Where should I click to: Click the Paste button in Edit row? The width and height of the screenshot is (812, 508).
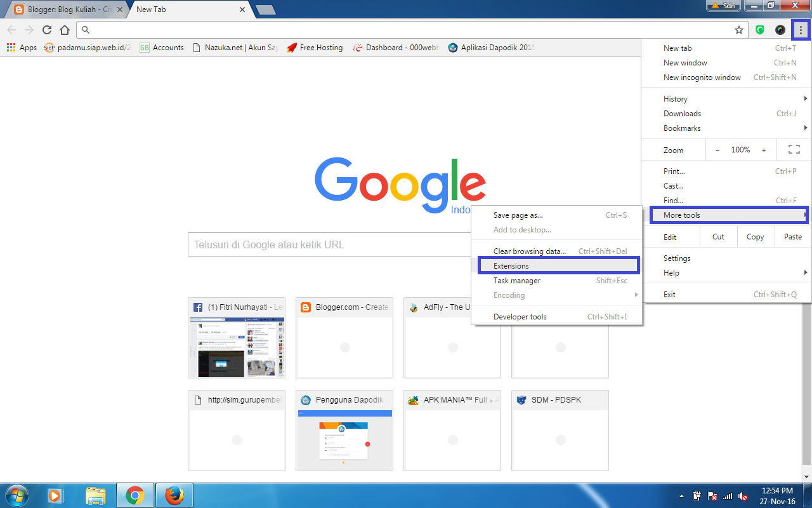tap(792, 237)
